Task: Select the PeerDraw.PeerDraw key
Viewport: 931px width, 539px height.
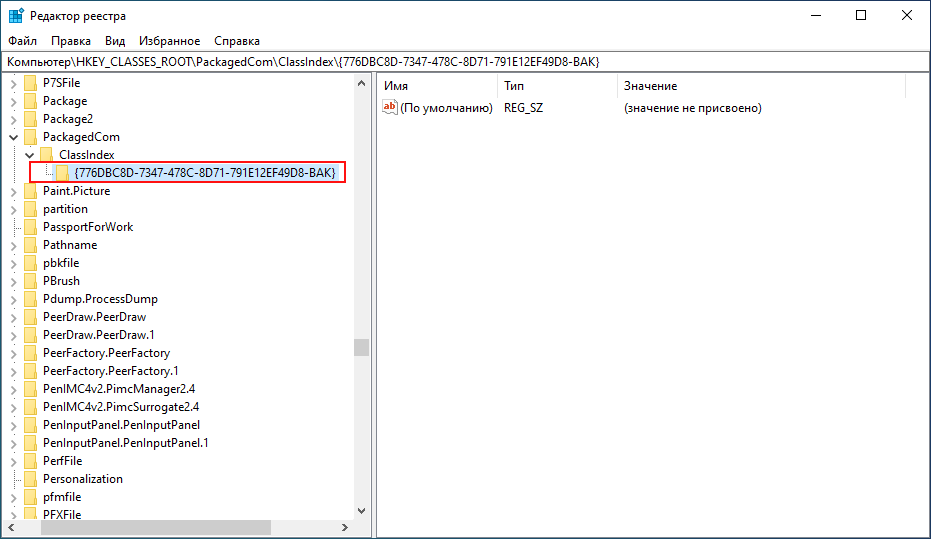Action: point(94,317)
